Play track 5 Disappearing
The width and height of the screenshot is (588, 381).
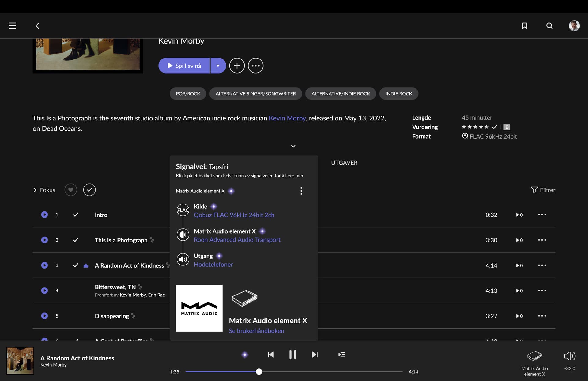point(44,316)
